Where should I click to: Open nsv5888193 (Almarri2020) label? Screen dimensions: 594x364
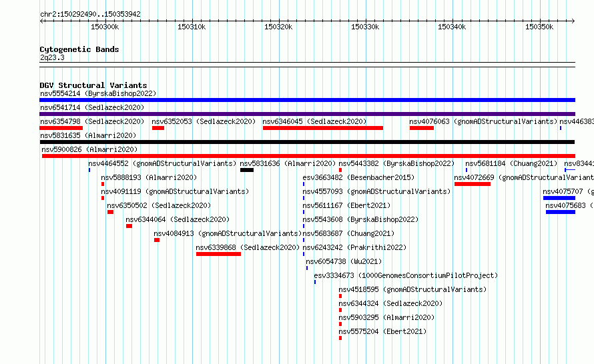149,177
